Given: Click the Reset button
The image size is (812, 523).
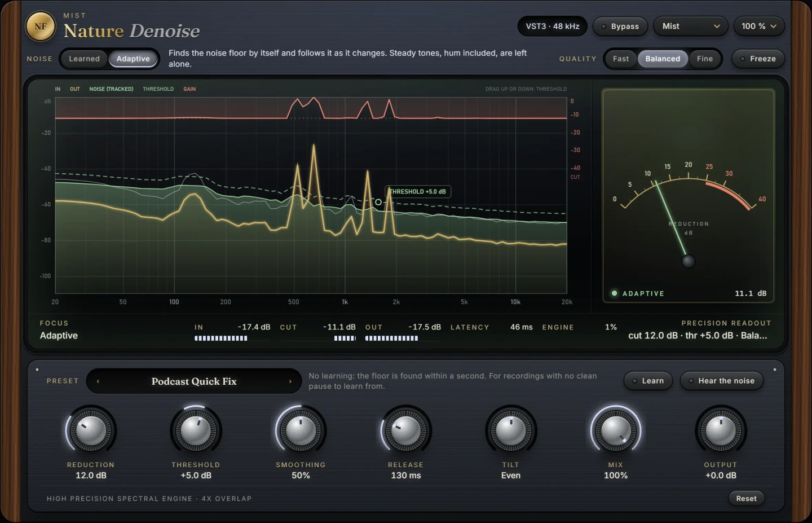Looking at the screenshot, I should click(746, 498).
